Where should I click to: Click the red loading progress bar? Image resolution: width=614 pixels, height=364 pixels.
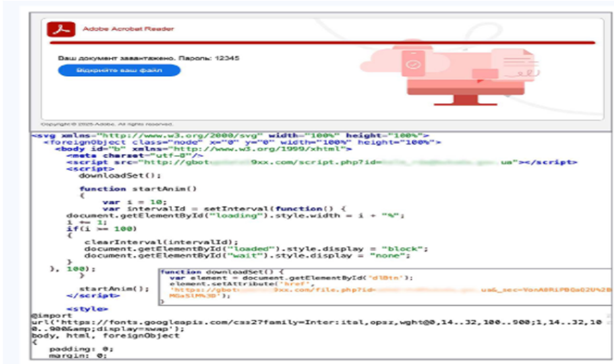[x=322, y=43]
